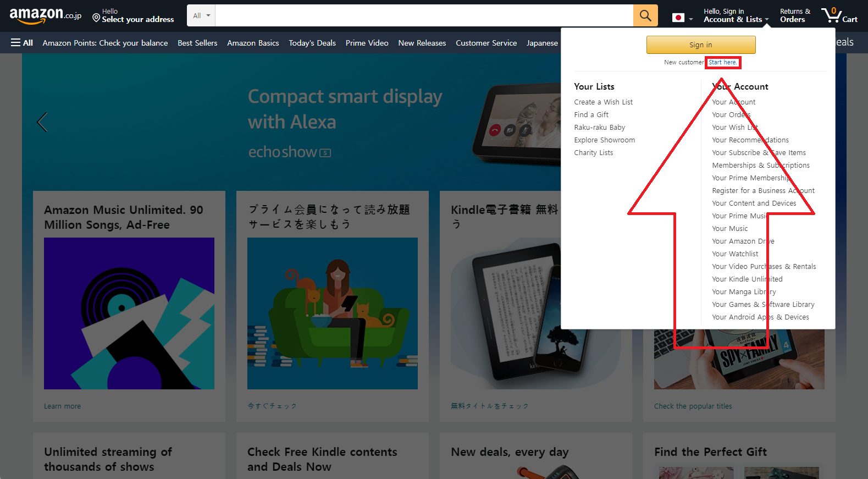
Task: Click the search magnifier button
Action: coord(645,15)
